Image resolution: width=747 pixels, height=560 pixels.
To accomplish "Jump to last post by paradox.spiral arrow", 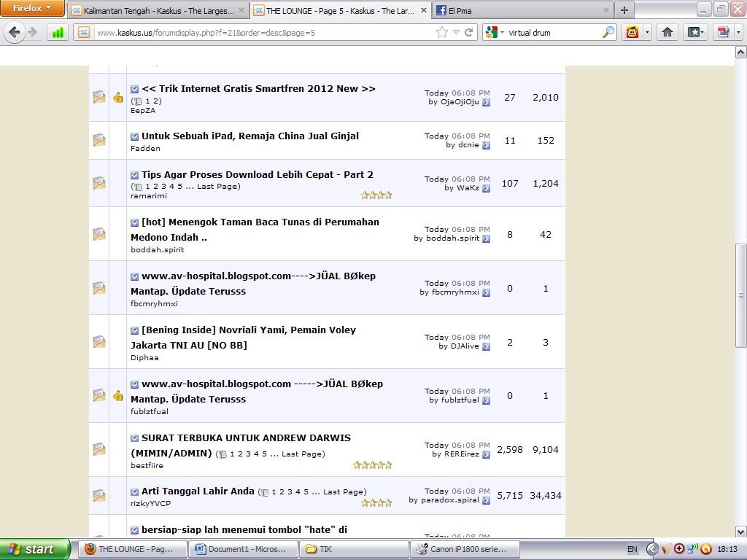I will (x=486, y=500).
